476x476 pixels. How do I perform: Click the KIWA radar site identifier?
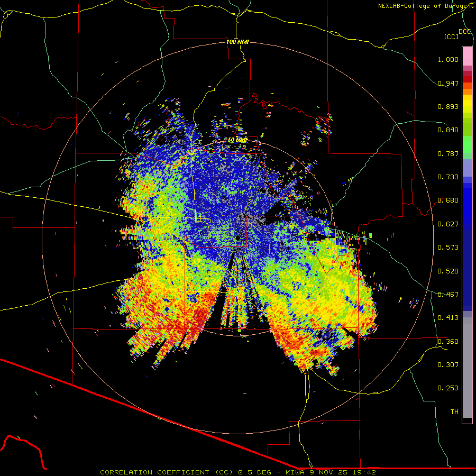295,472
